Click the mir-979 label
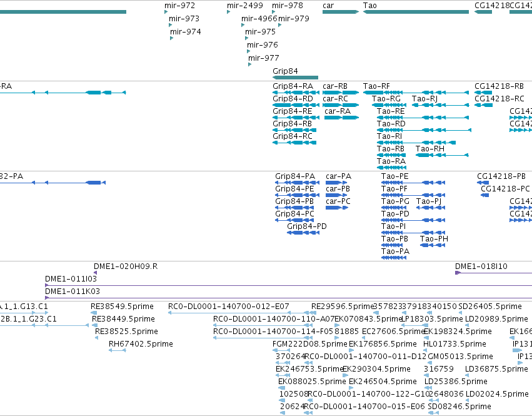Viewport: 532px width, 416px height. tap(294, 18)
